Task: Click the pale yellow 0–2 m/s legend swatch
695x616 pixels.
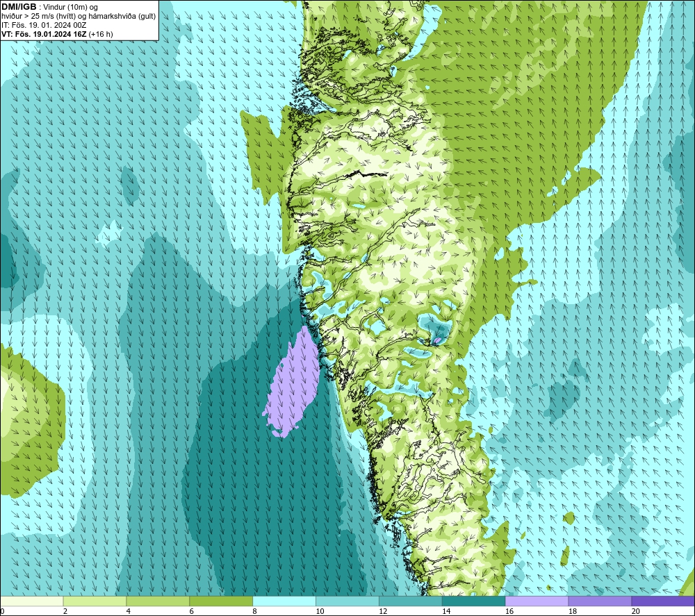Action: [32, 601]
